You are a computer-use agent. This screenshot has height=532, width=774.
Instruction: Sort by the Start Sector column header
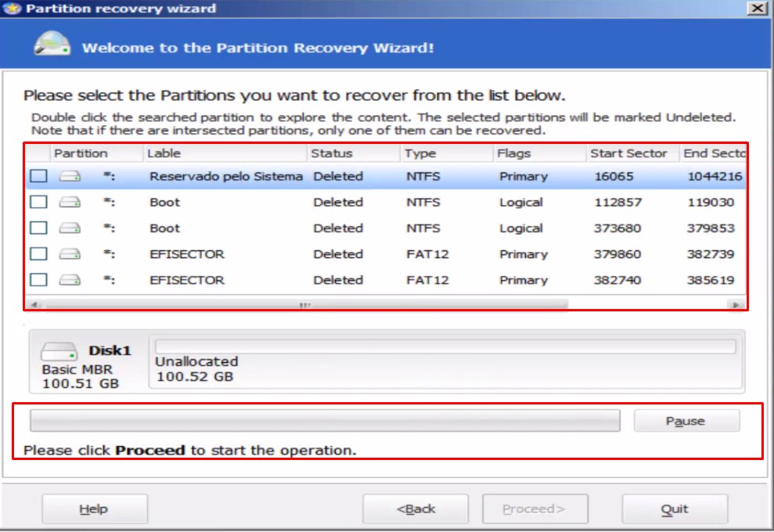pyautogui.click(x=633, y=153)
